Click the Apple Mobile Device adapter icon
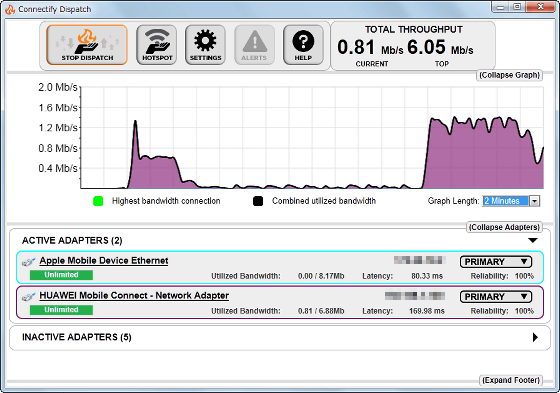 click(x=29, y=262)
